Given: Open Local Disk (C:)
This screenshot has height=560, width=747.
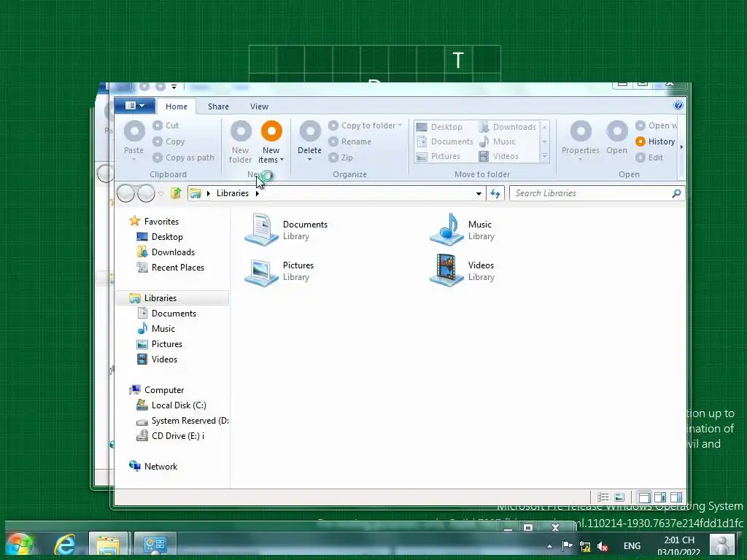Looking at the screenshot, I should tap(171, 405).
